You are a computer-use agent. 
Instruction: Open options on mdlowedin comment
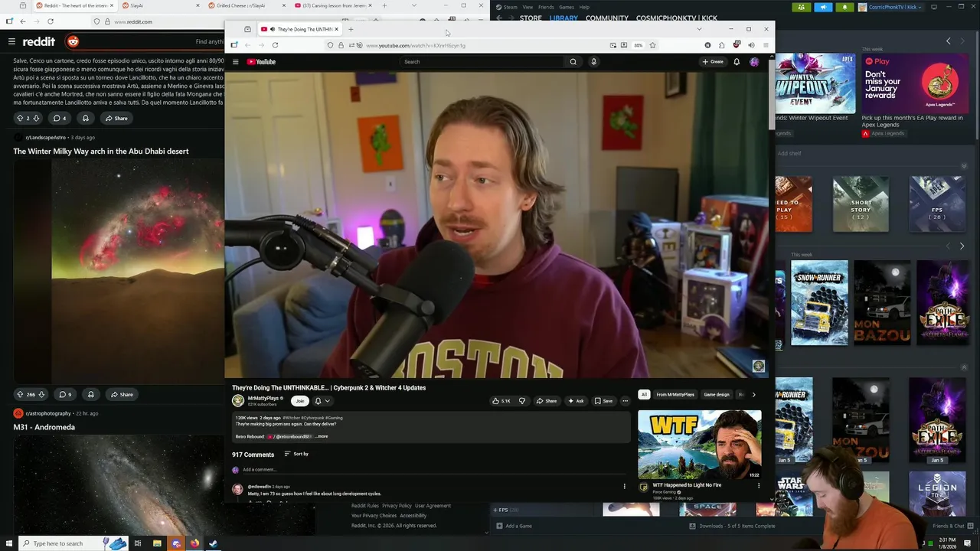(x=624, y=486)
